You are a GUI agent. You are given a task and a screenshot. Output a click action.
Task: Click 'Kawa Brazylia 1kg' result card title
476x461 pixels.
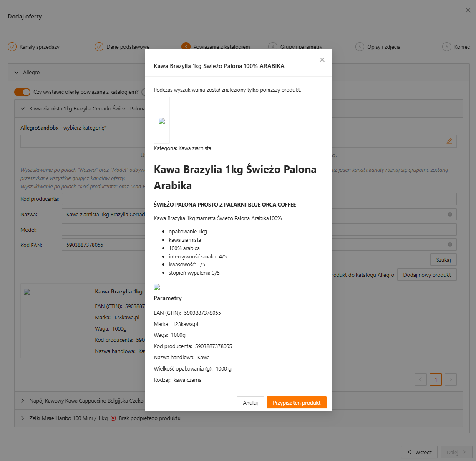tap(119, 291)
